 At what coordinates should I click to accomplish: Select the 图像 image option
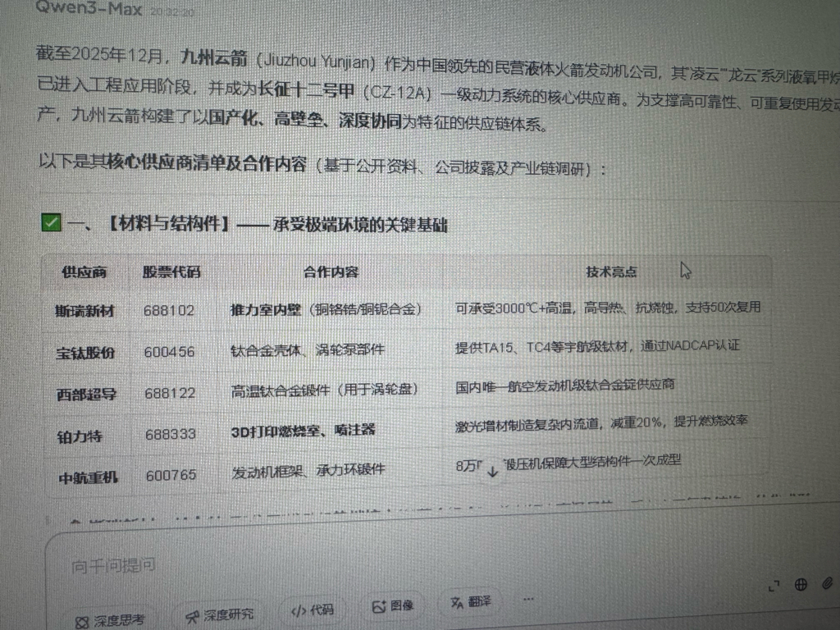(393, 606)
